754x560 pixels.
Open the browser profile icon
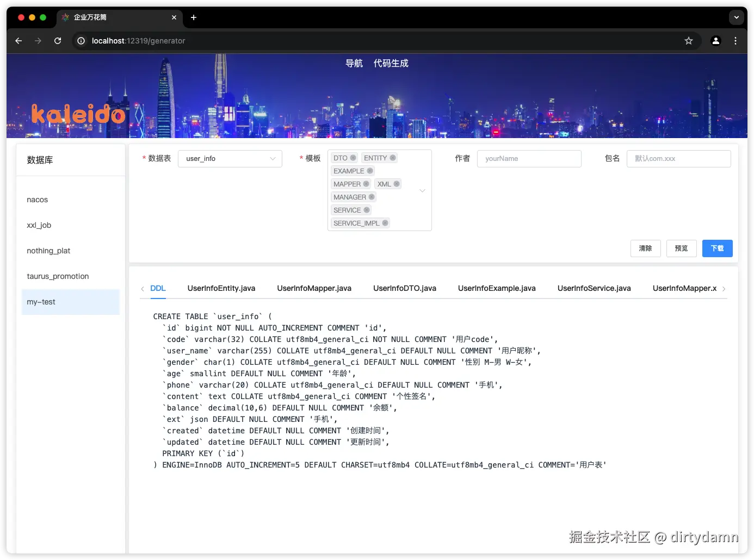pos(716,41)
